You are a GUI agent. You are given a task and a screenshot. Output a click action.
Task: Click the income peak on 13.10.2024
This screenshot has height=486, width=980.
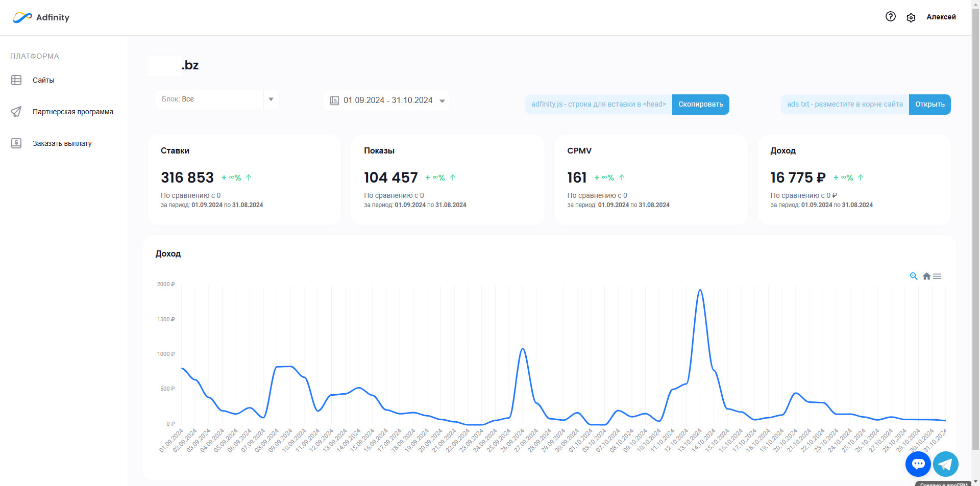(700, 290)
